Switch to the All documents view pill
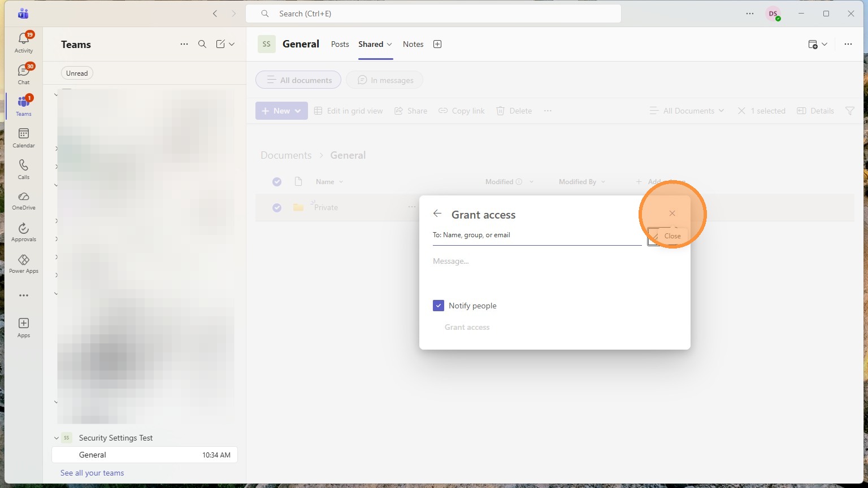The height and width of the screenshot is (488, 868). [x=298, y=80]
